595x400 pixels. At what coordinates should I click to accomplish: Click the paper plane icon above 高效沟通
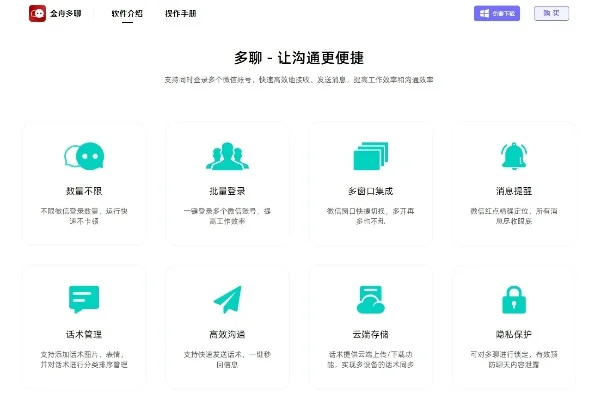coord(227,299)
